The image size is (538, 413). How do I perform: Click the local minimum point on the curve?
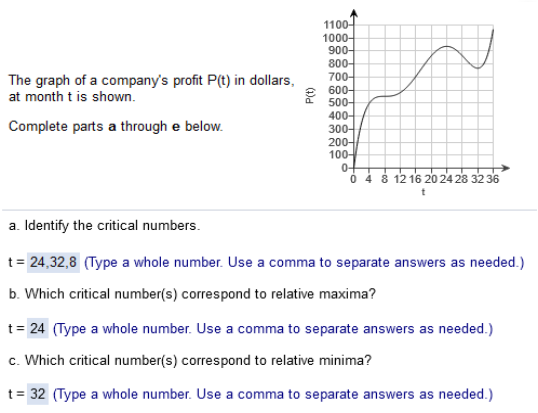pos(478,68)
